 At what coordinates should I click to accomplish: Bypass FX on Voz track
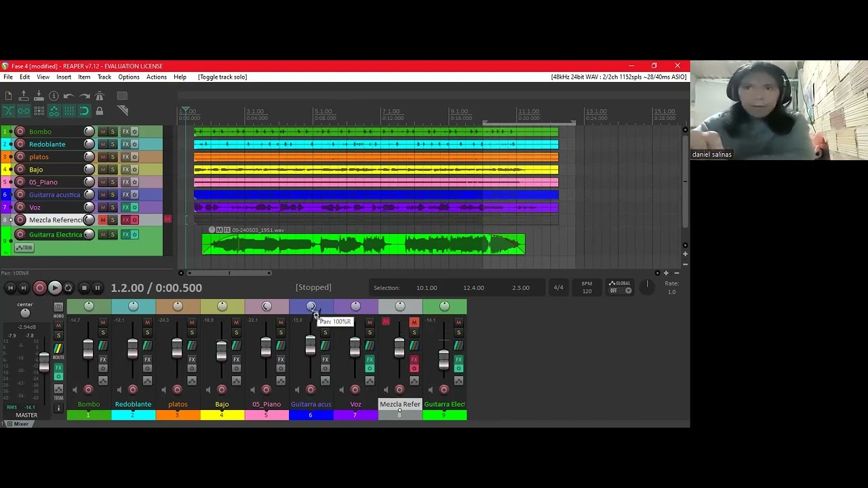[134, 207]
